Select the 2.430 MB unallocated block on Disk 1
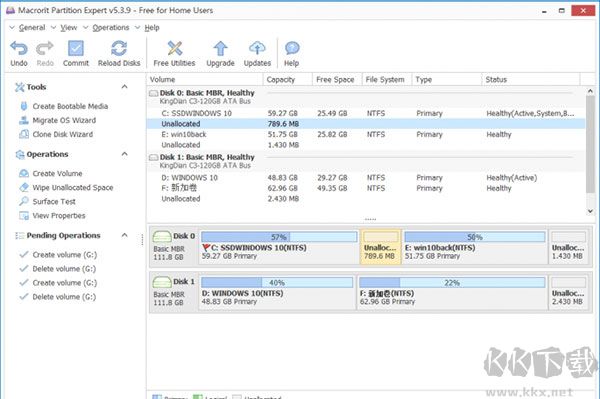 (x=568, y=292)
